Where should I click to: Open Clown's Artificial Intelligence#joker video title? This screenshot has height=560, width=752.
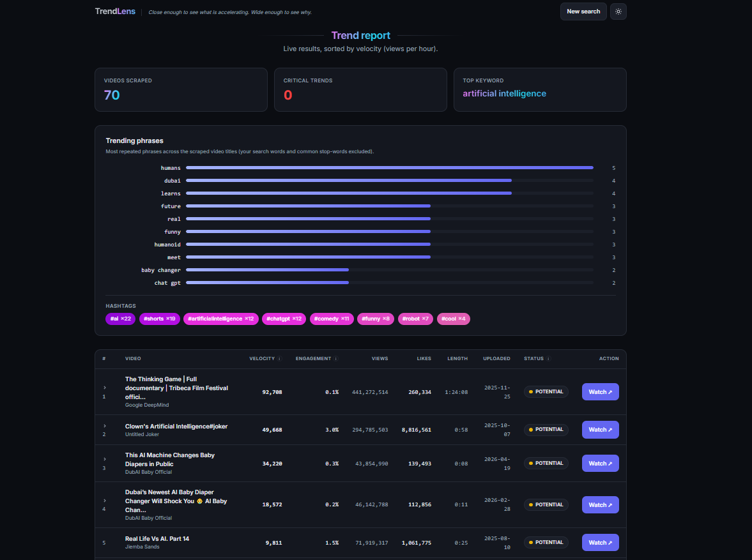click(x=176, y=427)
